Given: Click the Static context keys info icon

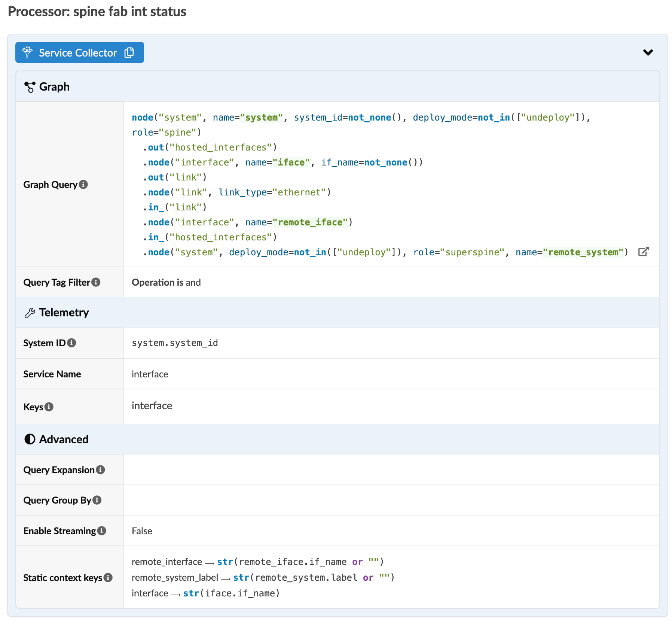Looking at the screenshot, I should tap(108, 578).
